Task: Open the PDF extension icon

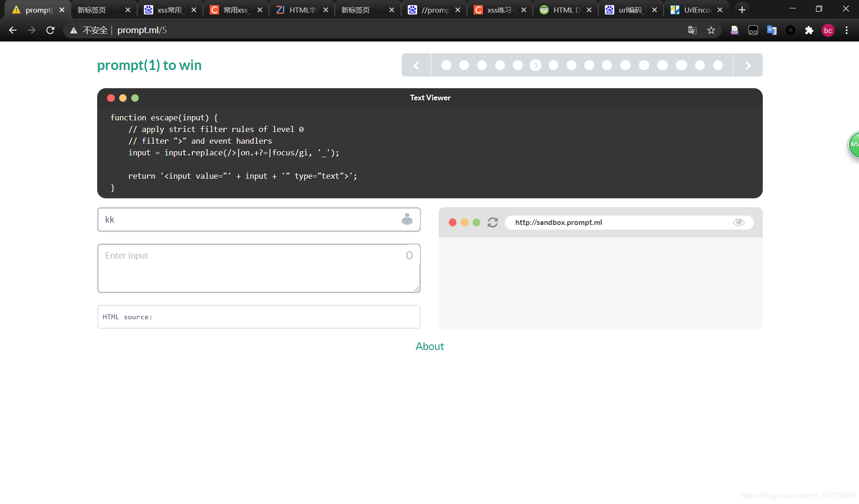Action: 734,30
